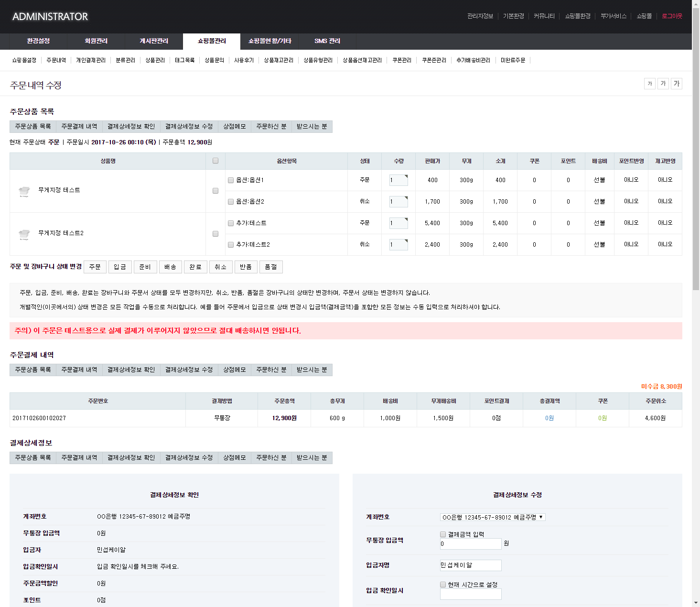Open the 상품재고관리 submenu link

tap(279, 60)
